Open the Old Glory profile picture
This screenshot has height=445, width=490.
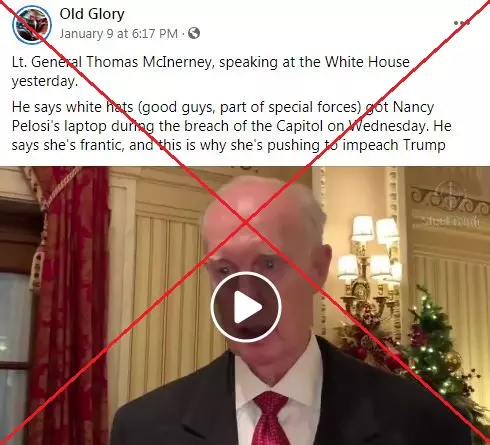coord(32,24)
